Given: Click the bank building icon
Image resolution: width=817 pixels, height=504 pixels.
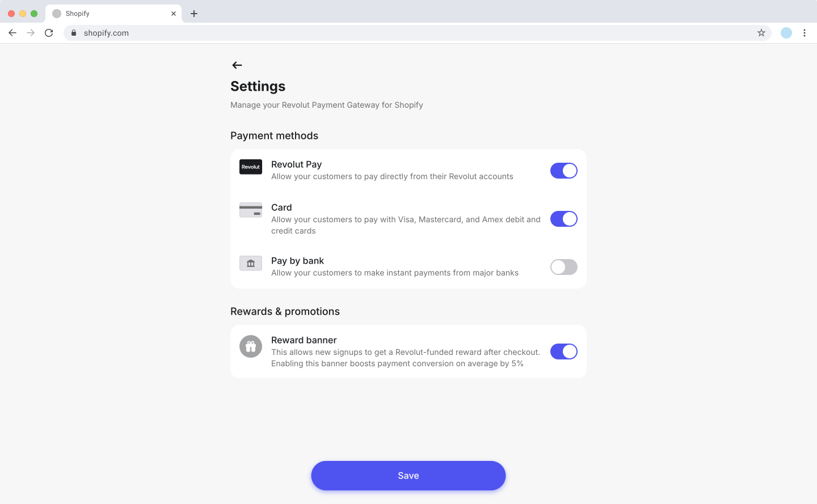Looking at the screenshot, I should click(251, 263).
